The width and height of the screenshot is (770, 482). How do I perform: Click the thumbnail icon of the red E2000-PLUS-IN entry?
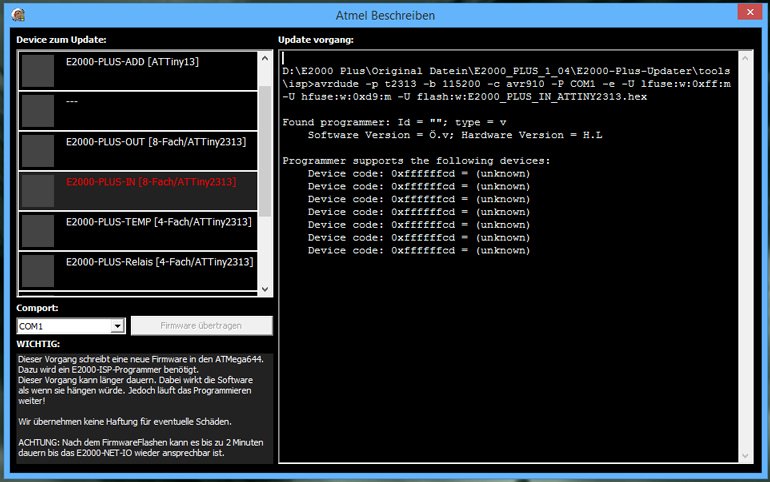coord(38,190)
